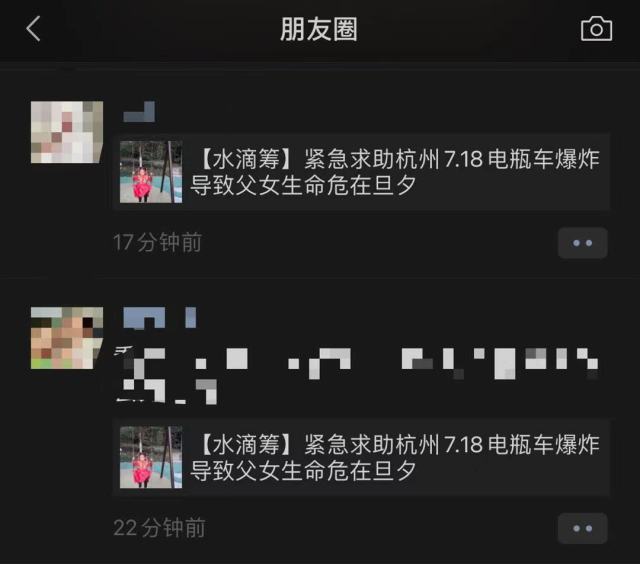Viewport: 640px width, 564px height.
Task: Open the second poster's pixelated avatar
Action: pos(67,338)
